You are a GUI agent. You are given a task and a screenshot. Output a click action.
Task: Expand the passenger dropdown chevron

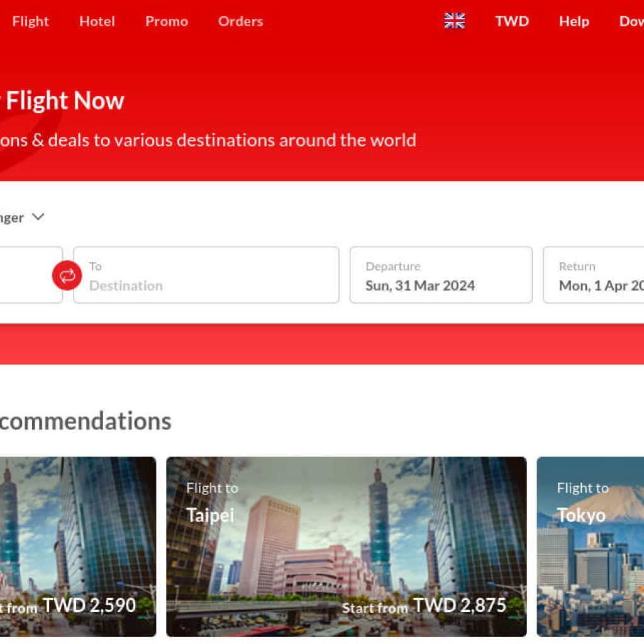coord(38,217)
